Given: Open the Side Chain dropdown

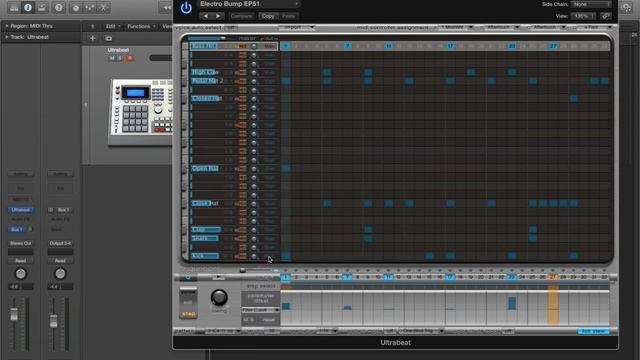Looking at the screenshot, I should (x=591, y=4).
